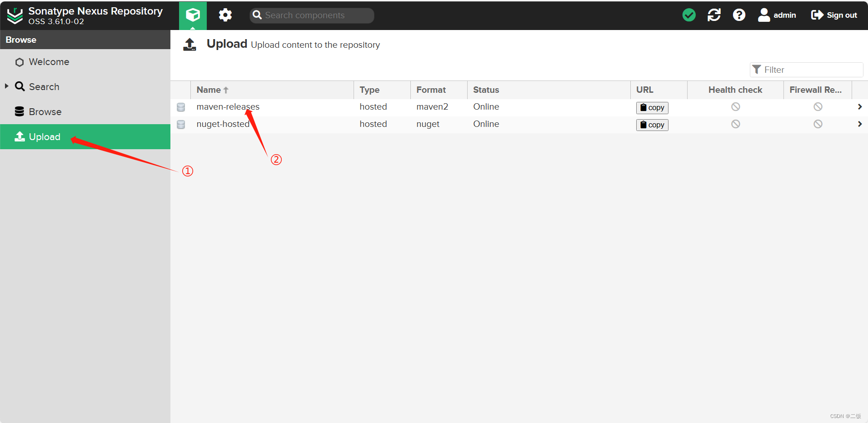The image size is (868, 423).
Task: Select the maven-releases repository name
Action: point(228,107)
